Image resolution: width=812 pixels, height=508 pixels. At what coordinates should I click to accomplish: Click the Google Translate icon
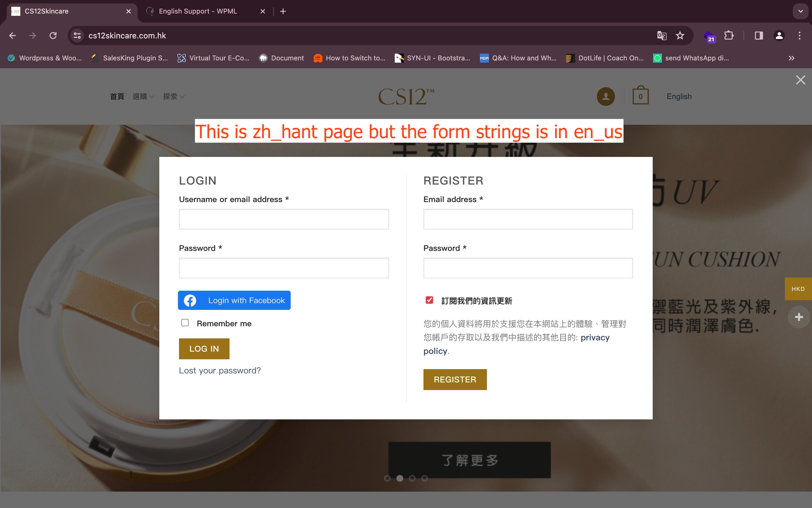(x=662, y=36)
